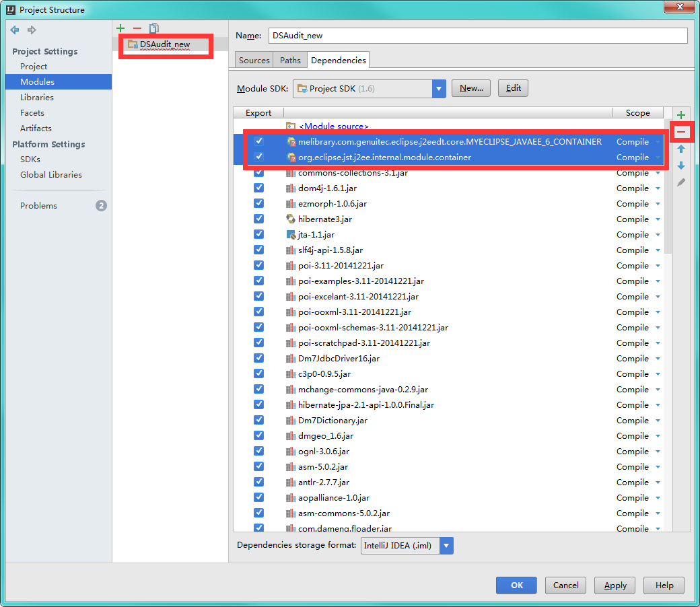Image resolution: width=700 pixels, height=607 pixels.
Task: Click the Edit SDK button
Action: tap(513, 88)
